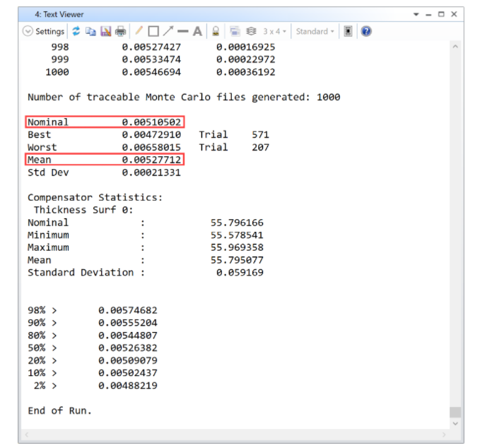
Task: Click the 80% value 0.00544807
Action: click(x=128, y=336)
